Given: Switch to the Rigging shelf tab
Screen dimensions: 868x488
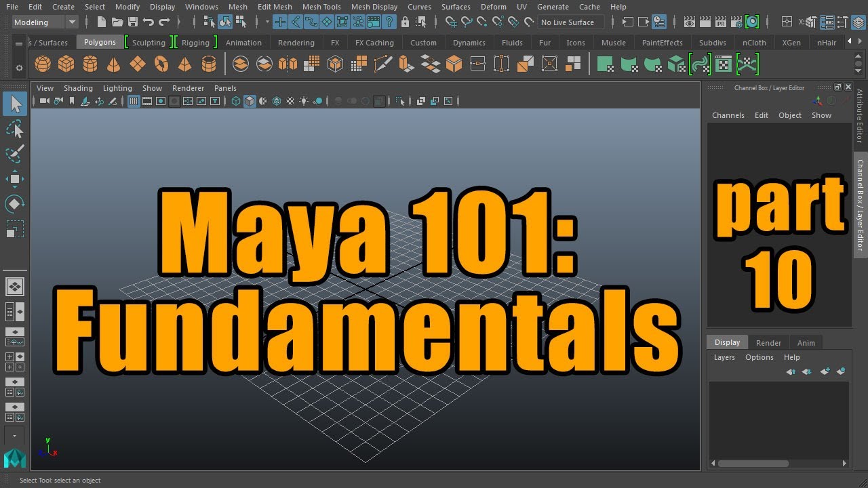Looking at the screenshot, I should [196, 42].
